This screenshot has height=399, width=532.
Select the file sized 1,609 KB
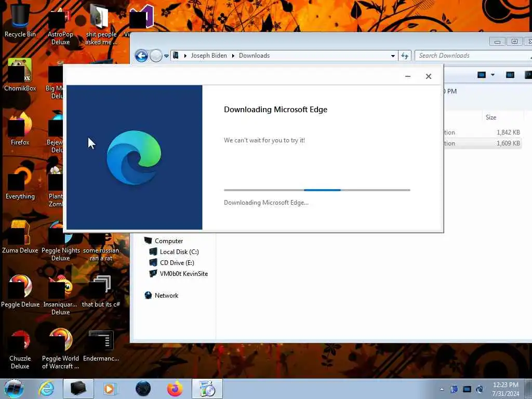(x=483, y=143)
